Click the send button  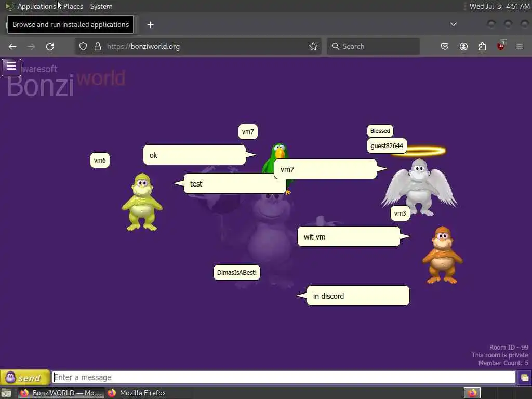(x=25, y=378)
